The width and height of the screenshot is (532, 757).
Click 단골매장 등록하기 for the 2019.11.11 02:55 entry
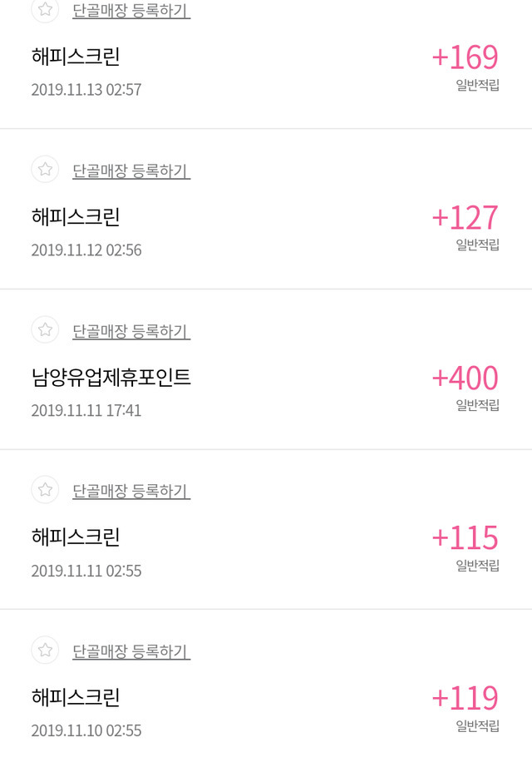(131, 491)
